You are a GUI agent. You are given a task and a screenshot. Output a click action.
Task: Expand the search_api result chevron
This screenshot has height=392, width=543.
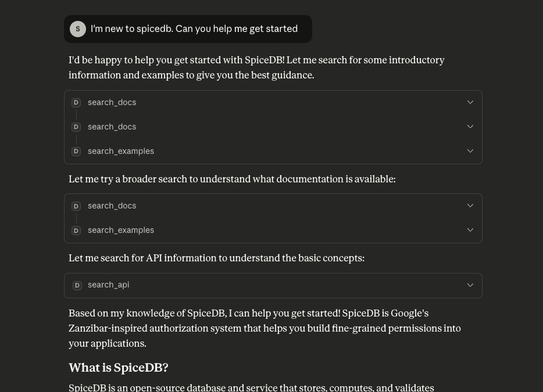[470, 285]
